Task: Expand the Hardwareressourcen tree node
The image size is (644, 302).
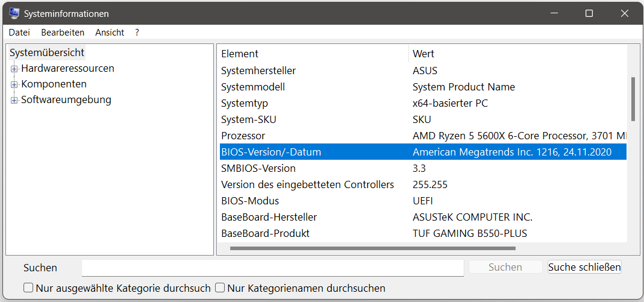Action: point(14,69)
